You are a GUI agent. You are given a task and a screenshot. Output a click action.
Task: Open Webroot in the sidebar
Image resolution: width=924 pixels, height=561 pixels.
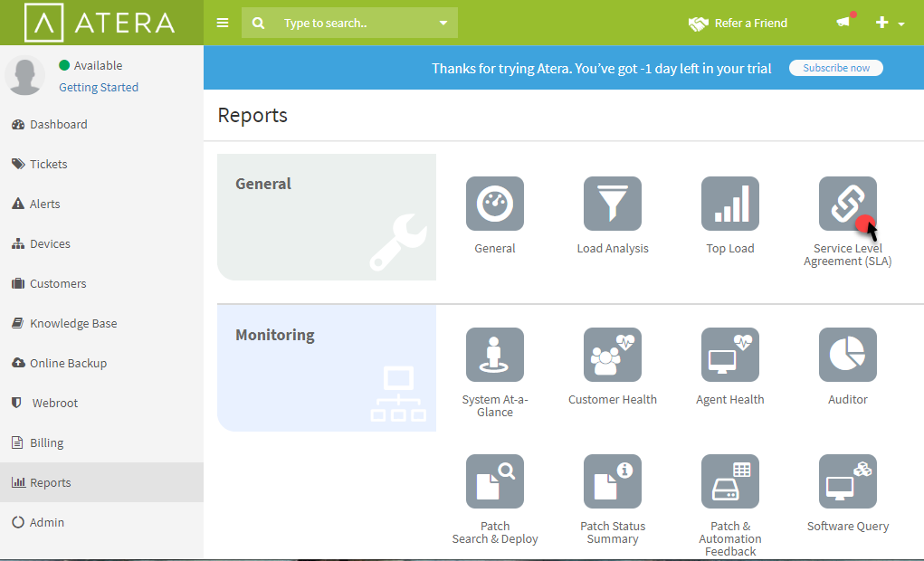coord(101,403)
